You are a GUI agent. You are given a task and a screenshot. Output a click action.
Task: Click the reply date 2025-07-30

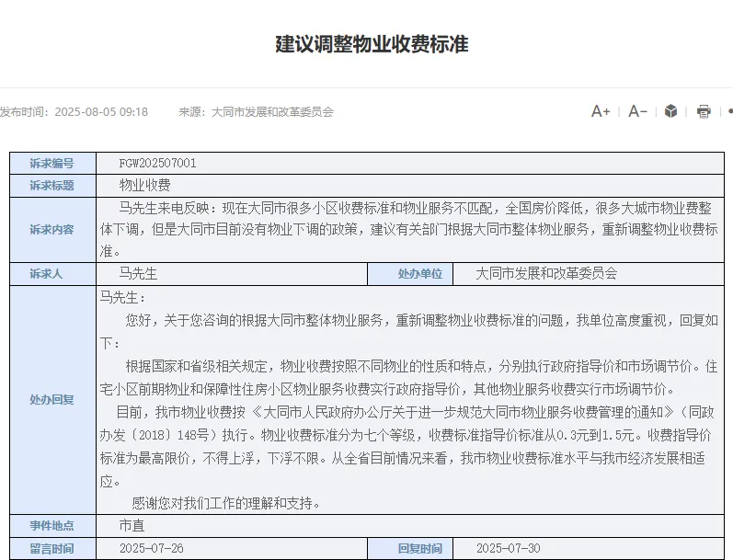point(509,548)
